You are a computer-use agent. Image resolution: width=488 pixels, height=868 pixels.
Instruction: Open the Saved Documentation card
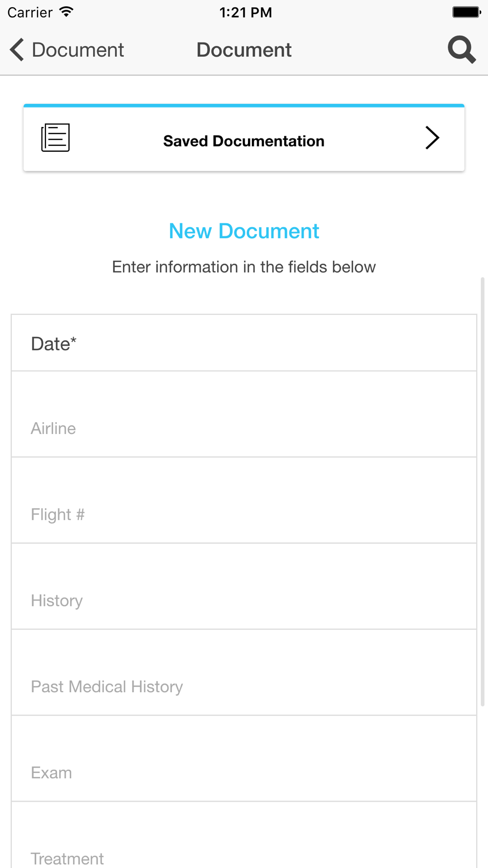(x=244, y=141)
